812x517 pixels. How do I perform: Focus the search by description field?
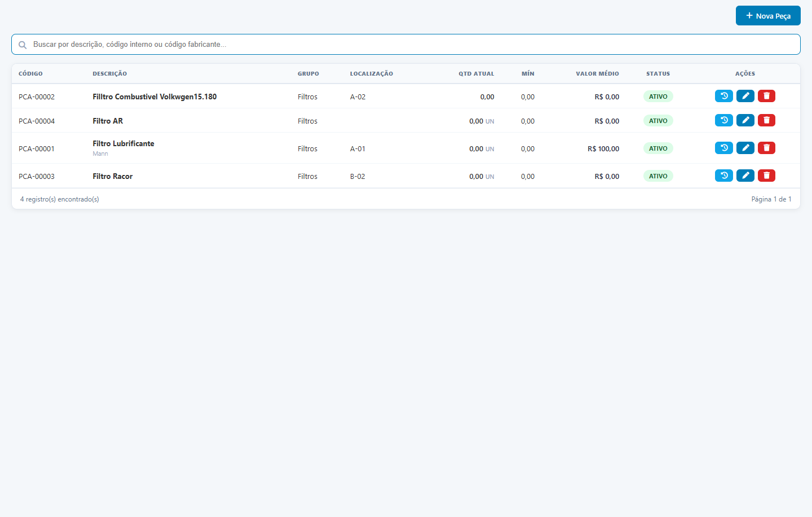(x=406, y=45)
